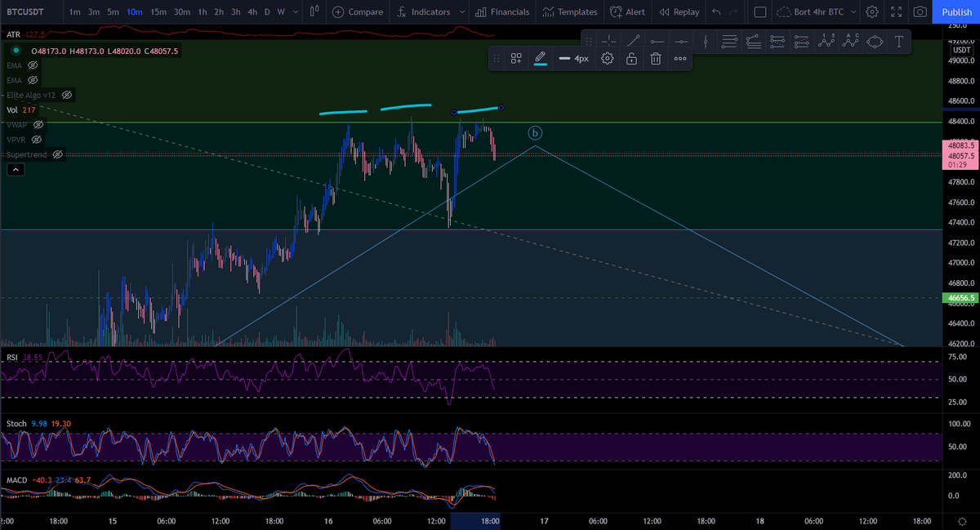
Task: Select the Elliott impulse wave 12345 tool
Action: 826,41
